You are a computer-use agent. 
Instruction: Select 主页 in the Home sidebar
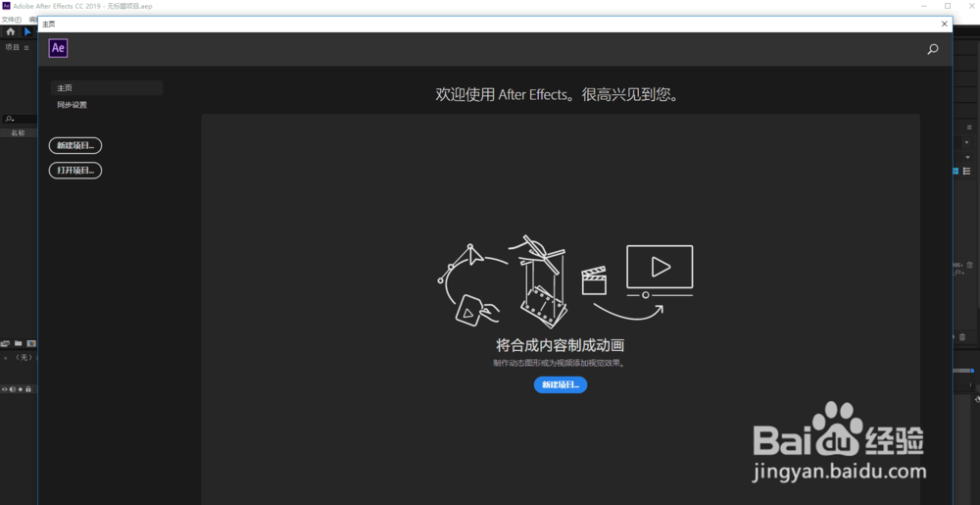pyautogui.click(x=107, y=88)
